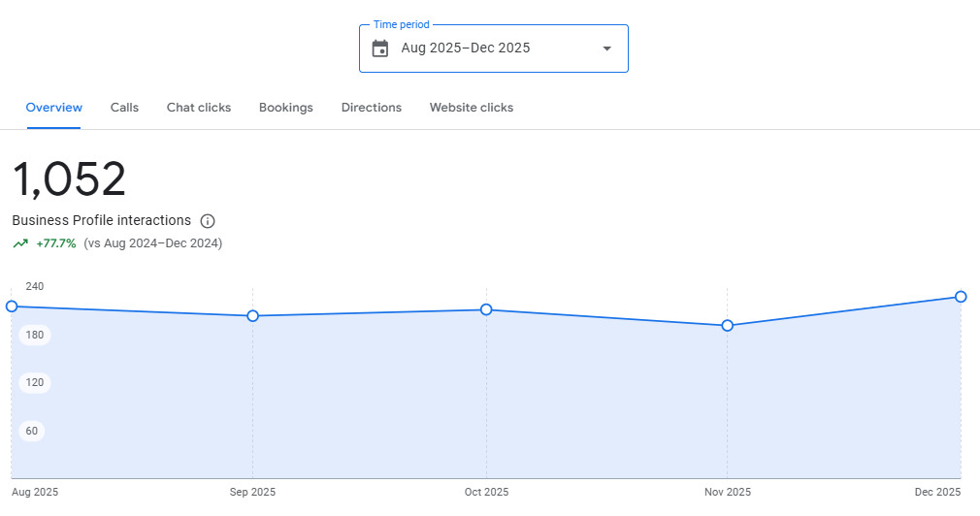Click the Oct 2025 data point marker
Viewport: 980px width, 516px height.
pyautogui.click(x=486, y=309)
